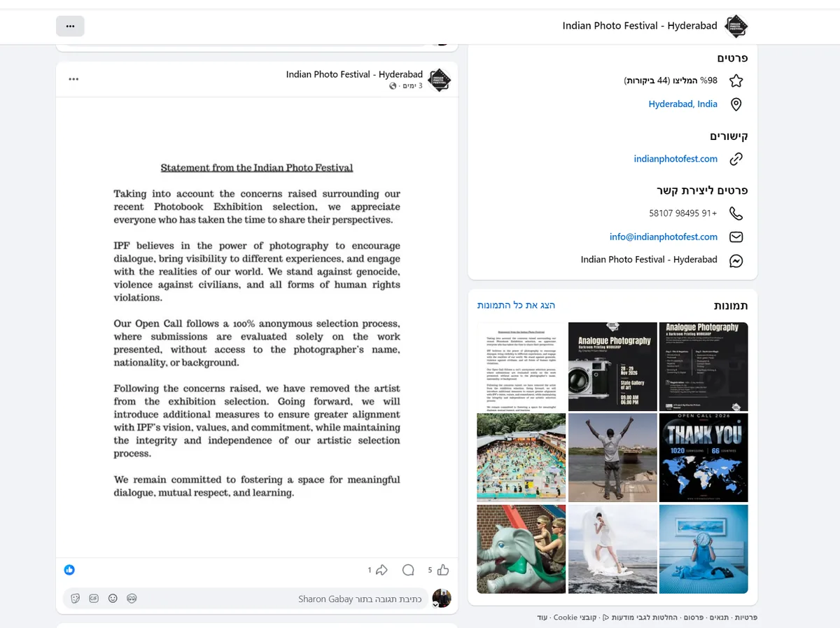This screenshot has width=840, height=628.
Task: Open the '3 ימים' post timestamp
Action: pyautogui.click(x=411, y=86)
